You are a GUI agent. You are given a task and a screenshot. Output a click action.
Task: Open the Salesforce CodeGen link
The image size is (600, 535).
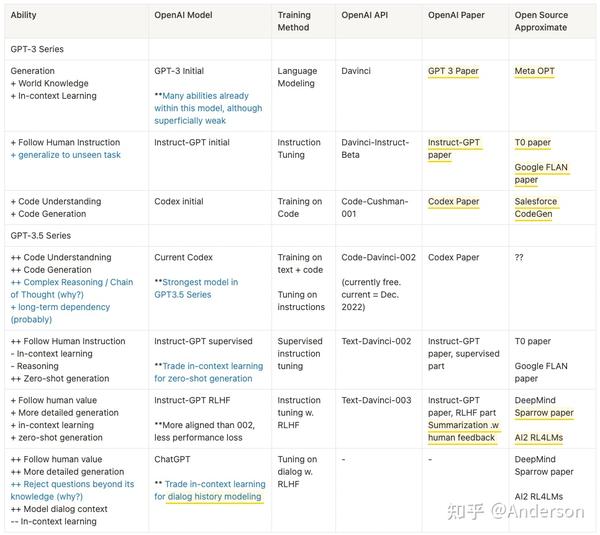(x=536, y=207)
